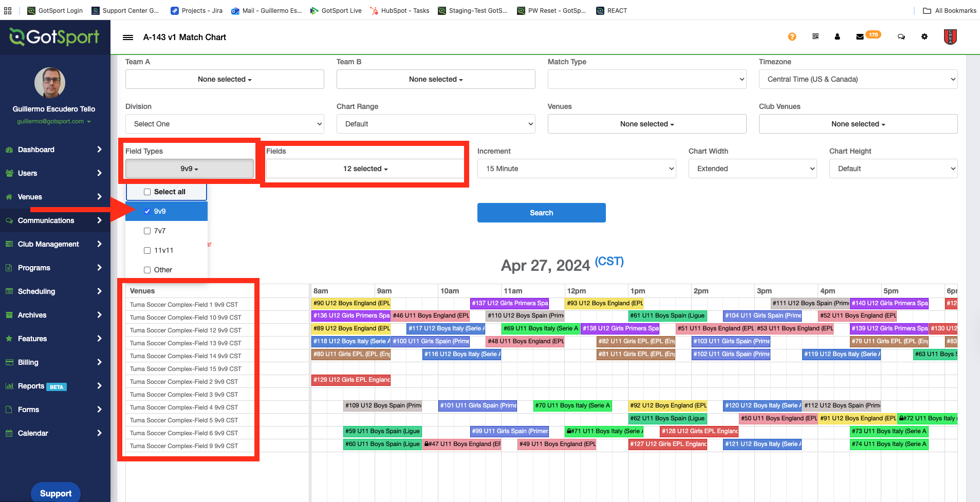980x502 pixels.
Task: Open the QR code icon in header
Action: pos(816,36)
